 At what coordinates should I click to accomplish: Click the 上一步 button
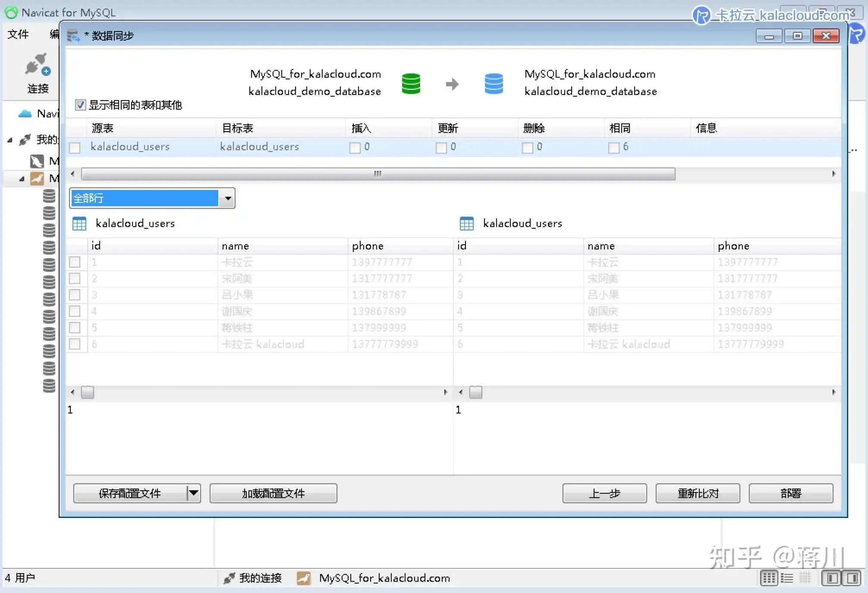coord(604,493)
